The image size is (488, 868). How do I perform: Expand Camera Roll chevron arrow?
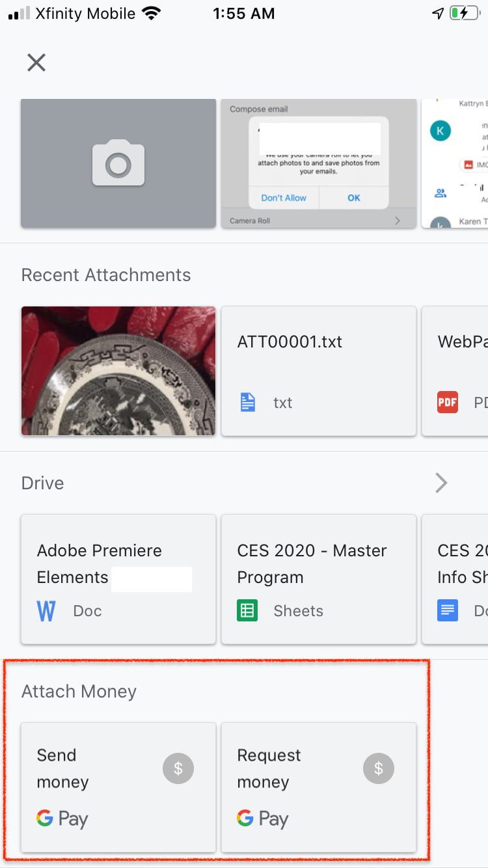click(x=398, y=221)
